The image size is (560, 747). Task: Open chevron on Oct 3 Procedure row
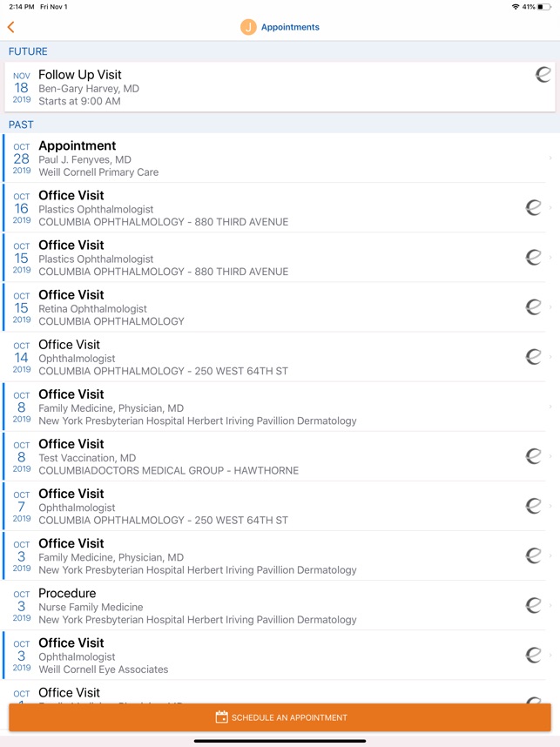point(550,605)
